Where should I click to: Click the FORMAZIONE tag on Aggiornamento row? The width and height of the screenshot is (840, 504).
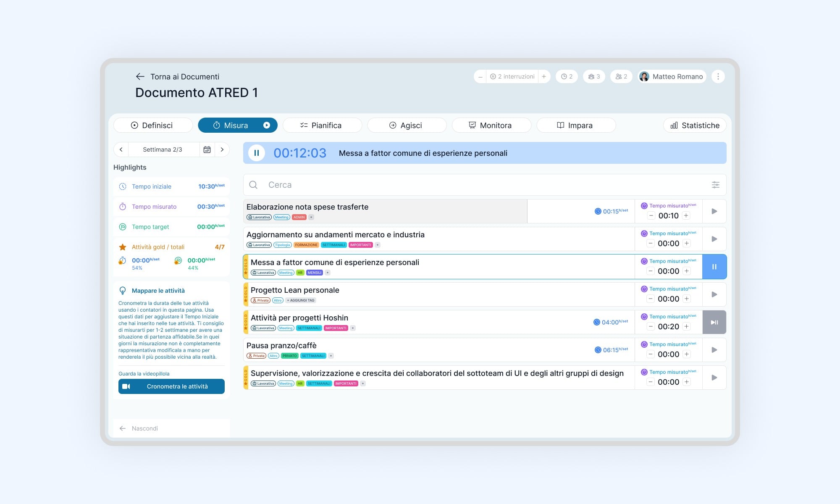coord(306,245)
